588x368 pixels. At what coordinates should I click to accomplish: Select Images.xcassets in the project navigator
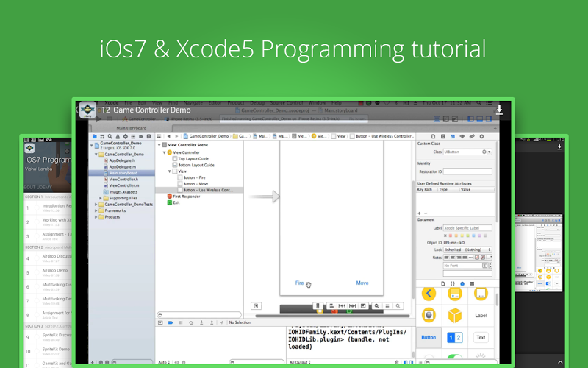pos(123,192)
